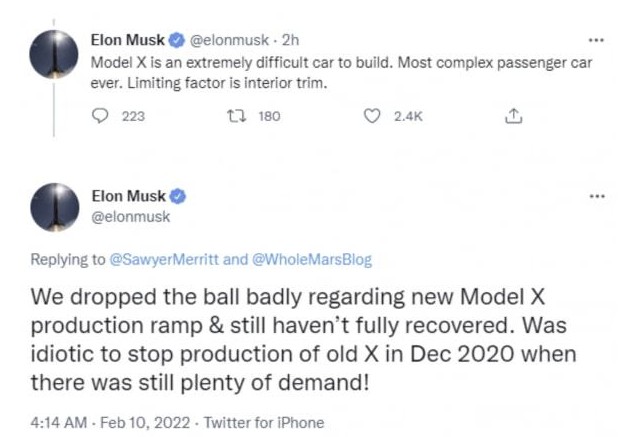Open more options on first tweet
This screenshot has height=437, width=624.
597,42
